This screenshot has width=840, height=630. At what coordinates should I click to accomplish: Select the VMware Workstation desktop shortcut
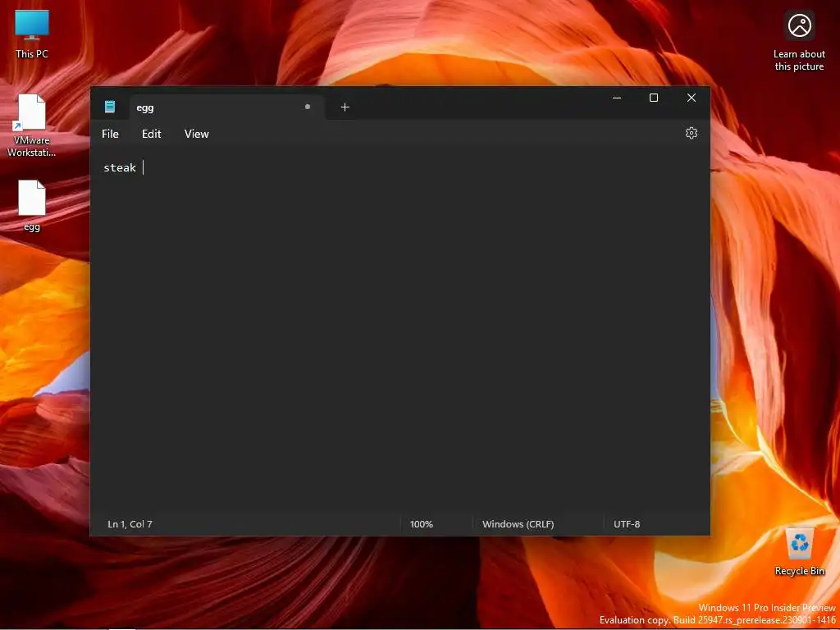[x=32, y=126]
